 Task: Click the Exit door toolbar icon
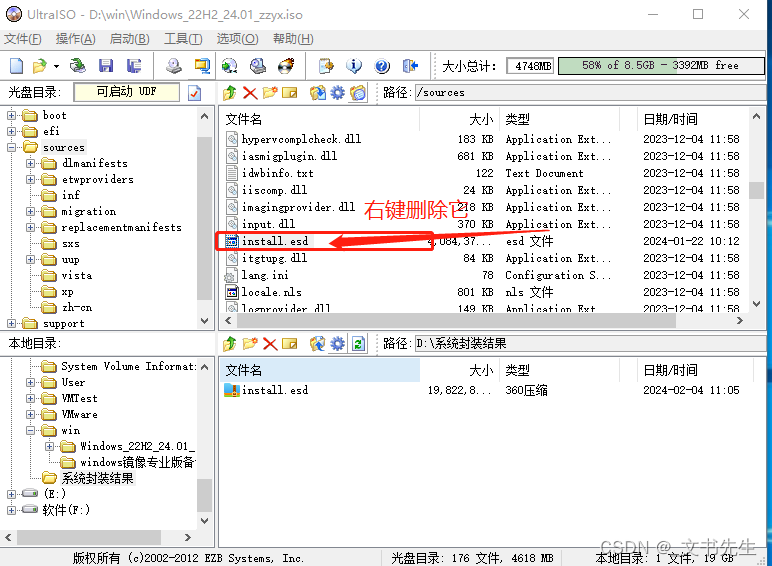410,65
